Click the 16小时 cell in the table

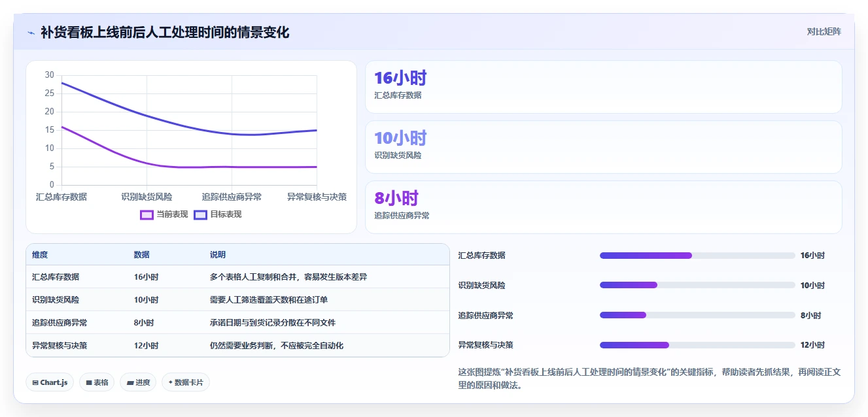[x=147, y=277]
